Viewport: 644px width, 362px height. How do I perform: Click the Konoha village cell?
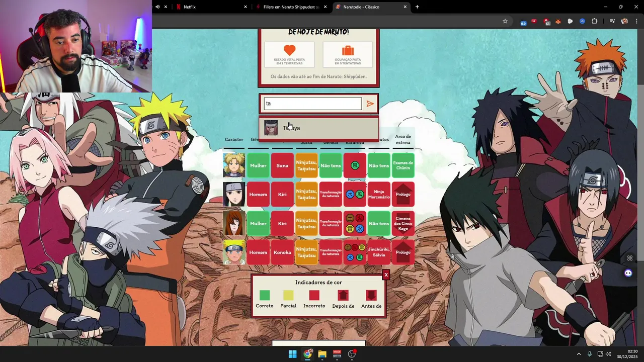coord(282,252)
